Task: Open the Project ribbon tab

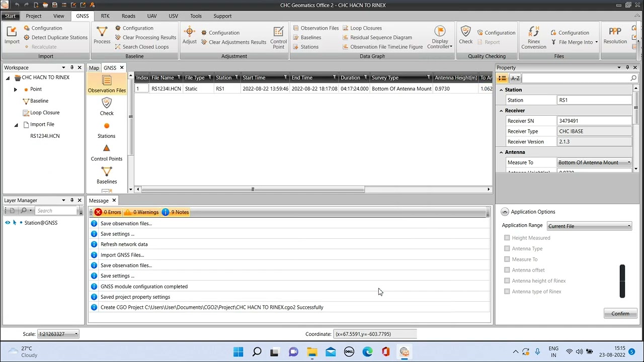Action: coord(34,16)
